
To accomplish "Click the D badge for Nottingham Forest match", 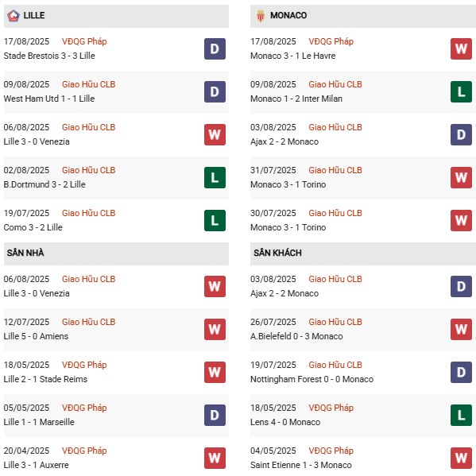I will pos(461,372).
